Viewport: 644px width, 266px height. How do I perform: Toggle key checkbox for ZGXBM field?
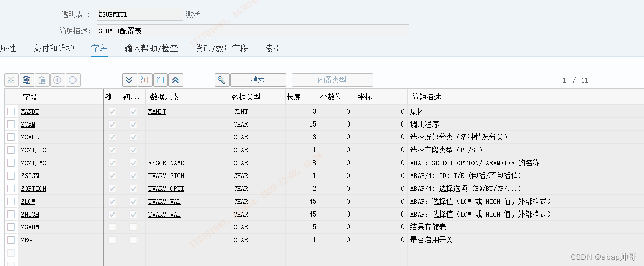pyautogui.click(x=112, y=227)
